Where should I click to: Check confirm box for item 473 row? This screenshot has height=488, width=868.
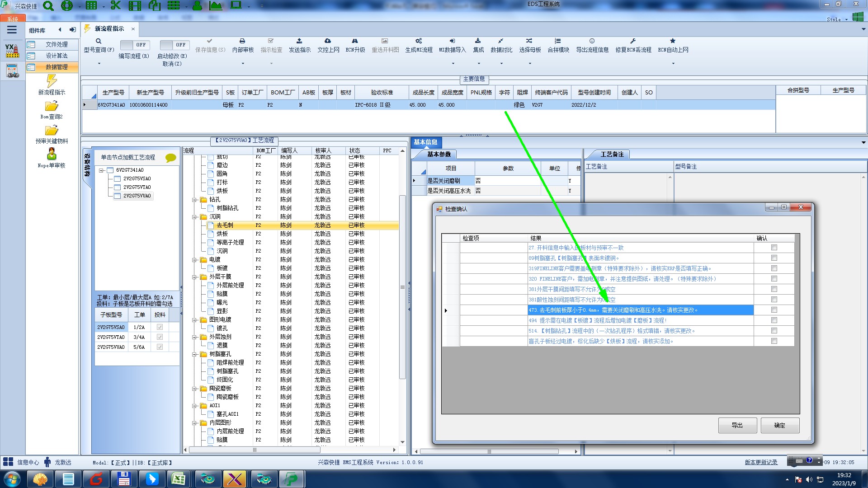point(774,310)
